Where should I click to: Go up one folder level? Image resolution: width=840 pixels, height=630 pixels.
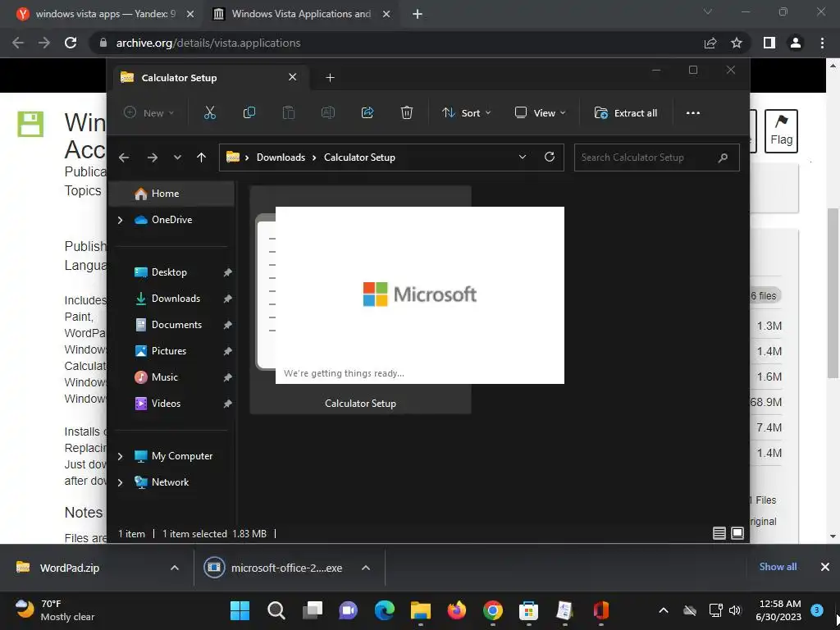click(x=202, y=157)
